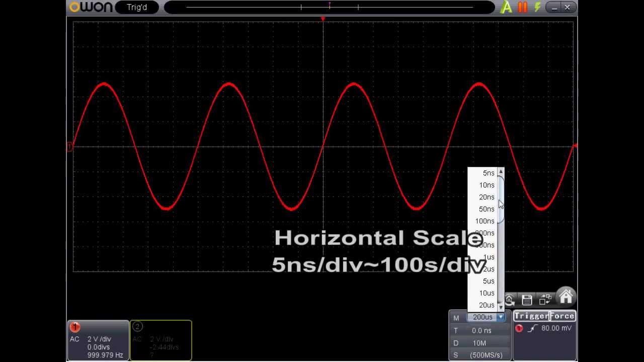Click the S (500MS/s) sample rate value
644x362 pixels.
coord(486,355)
